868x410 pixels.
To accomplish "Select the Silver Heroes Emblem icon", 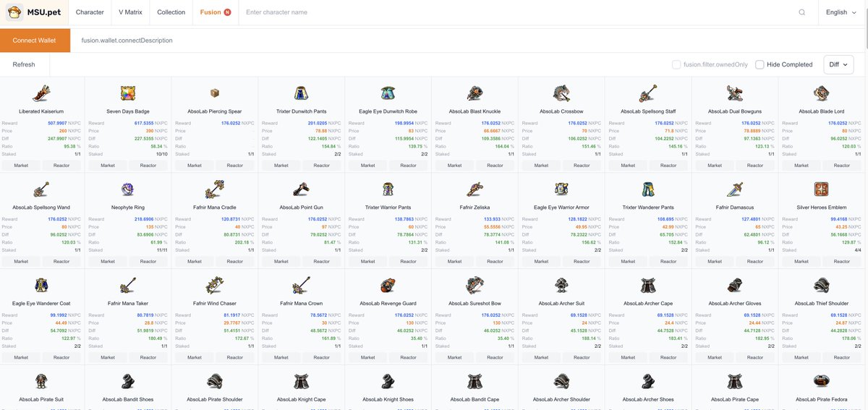I will click(x=822, y=189).
